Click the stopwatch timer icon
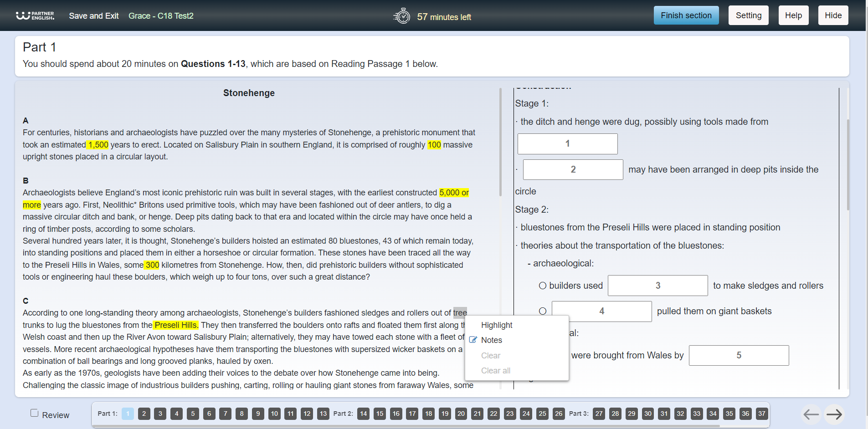 click(x=402, y=16)
